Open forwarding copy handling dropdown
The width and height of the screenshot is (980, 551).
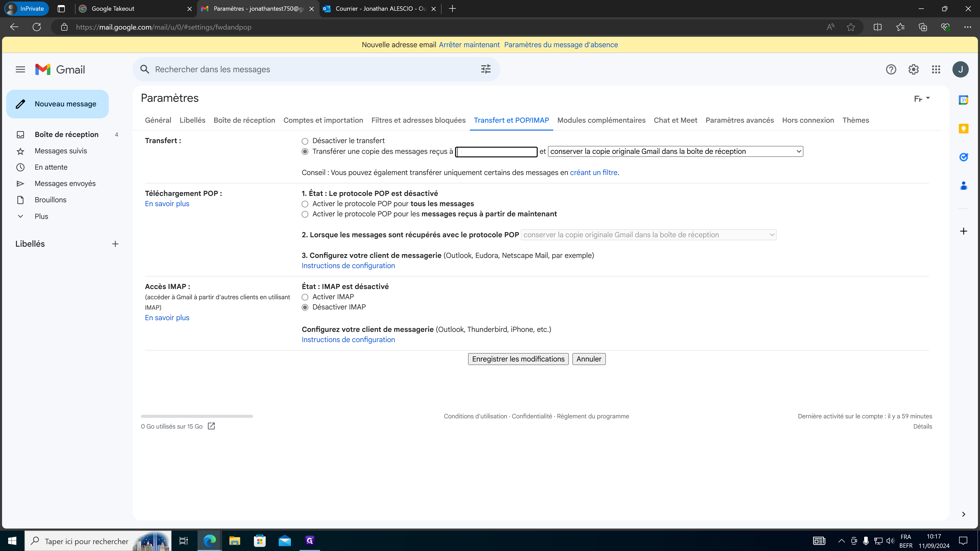point(675,151)
